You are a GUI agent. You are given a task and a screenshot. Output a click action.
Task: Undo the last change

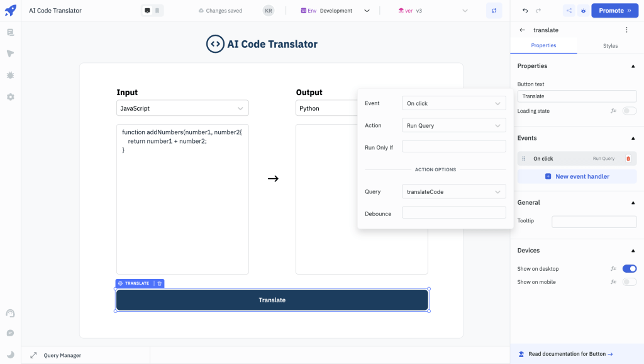click(526, 10)
